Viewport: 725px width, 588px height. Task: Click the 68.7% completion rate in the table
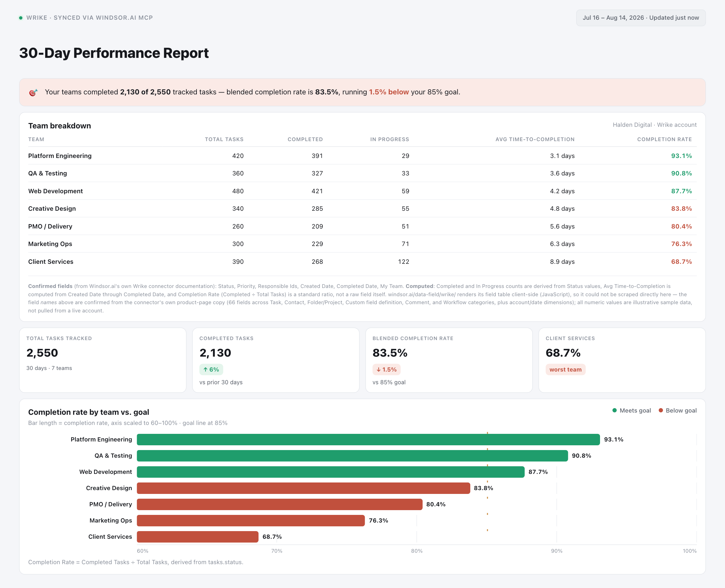pos(681,262)
